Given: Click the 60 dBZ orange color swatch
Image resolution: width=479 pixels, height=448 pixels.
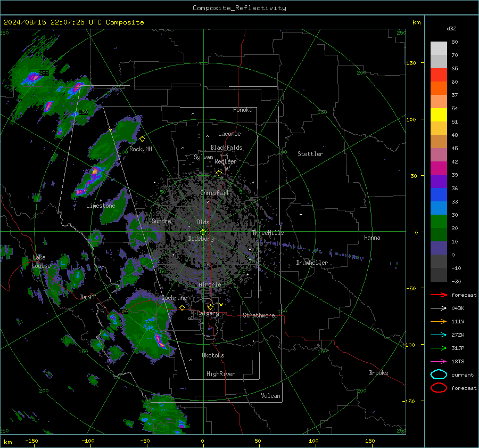Looking at the screenshot, I should pos(439,88).
